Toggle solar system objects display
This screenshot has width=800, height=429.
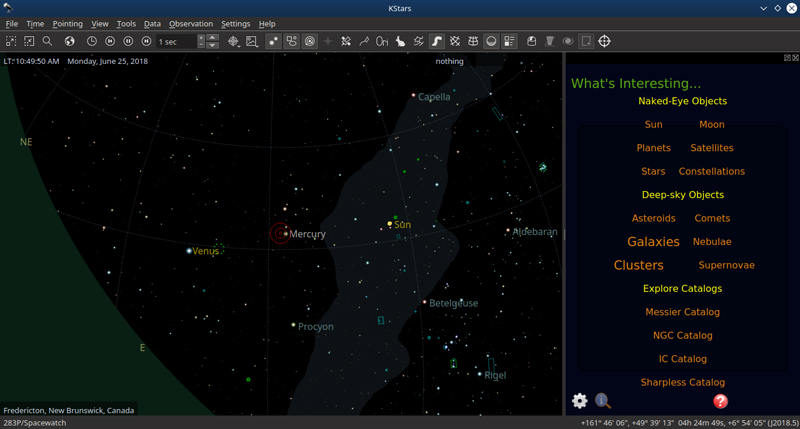(310, 41)
